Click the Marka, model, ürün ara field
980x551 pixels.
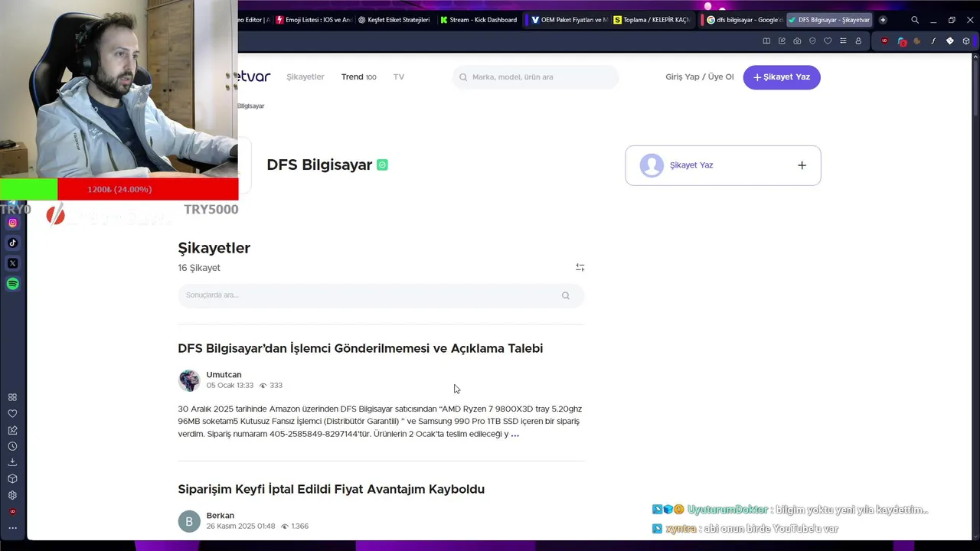click(535, 77)
